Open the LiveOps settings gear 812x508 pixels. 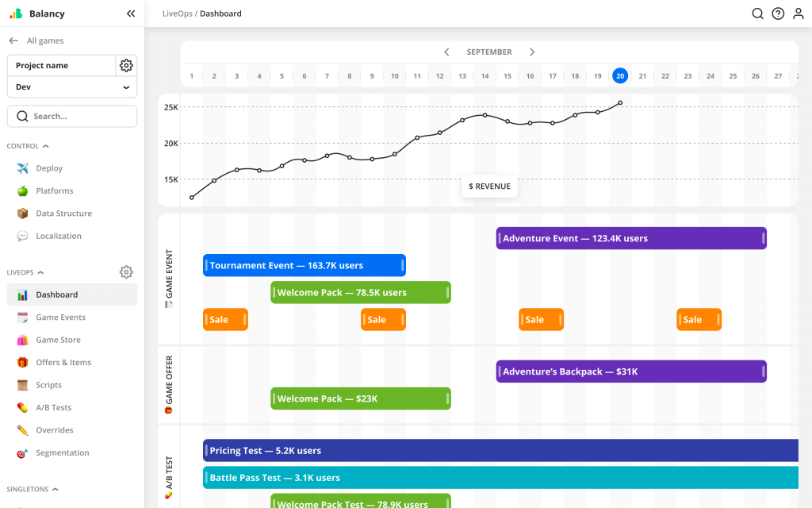pyautogui.click(x=126, y=271)
